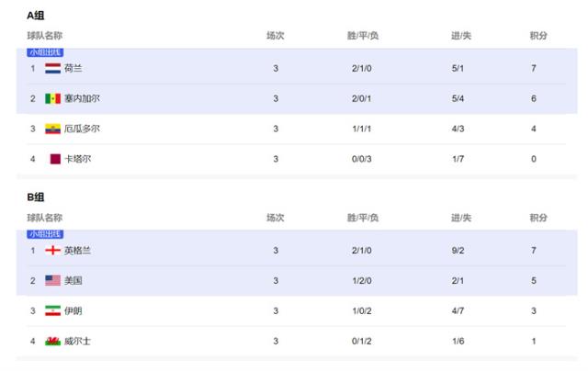Image resolution: width=588 pixels, height=371 pixels.
Task: Click the Senegal flag icon
Action: tap(53, 98)
